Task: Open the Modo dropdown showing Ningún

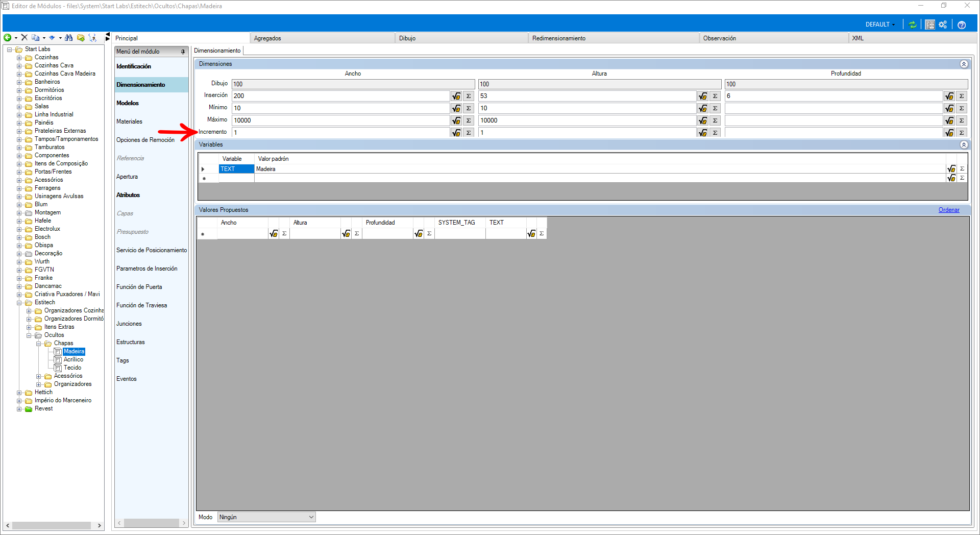Action: (x=266, y=517)
